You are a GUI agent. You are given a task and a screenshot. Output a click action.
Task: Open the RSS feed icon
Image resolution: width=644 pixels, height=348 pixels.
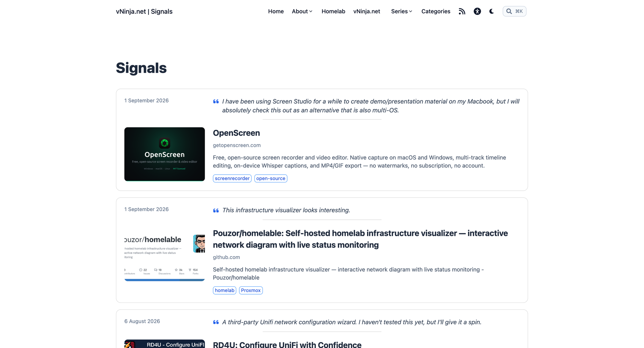[462, 11]
